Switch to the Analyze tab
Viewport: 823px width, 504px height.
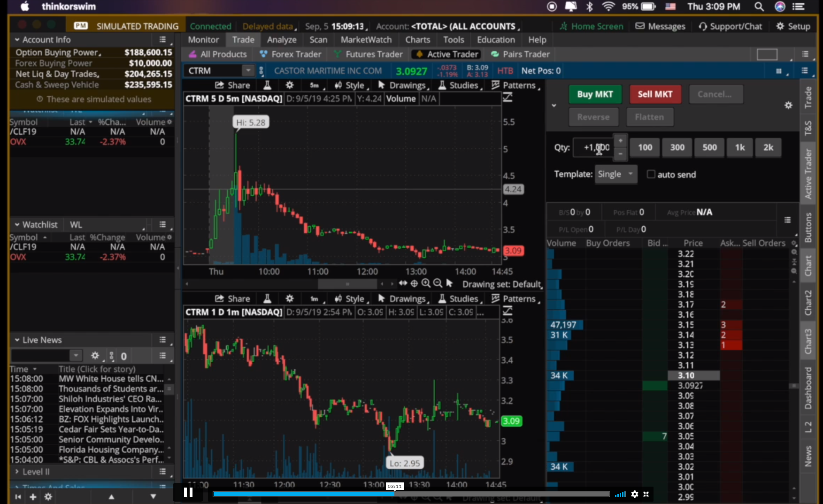(282, 40)
